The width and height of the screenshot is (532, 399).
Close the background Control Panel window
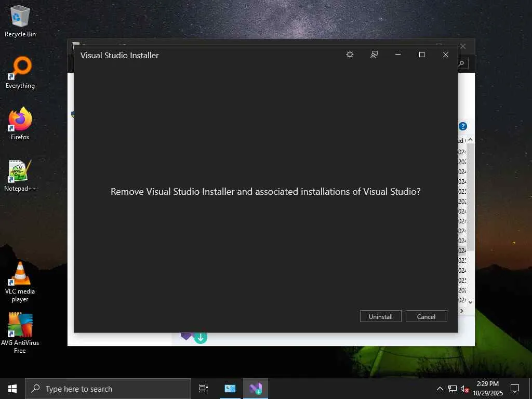463,46
